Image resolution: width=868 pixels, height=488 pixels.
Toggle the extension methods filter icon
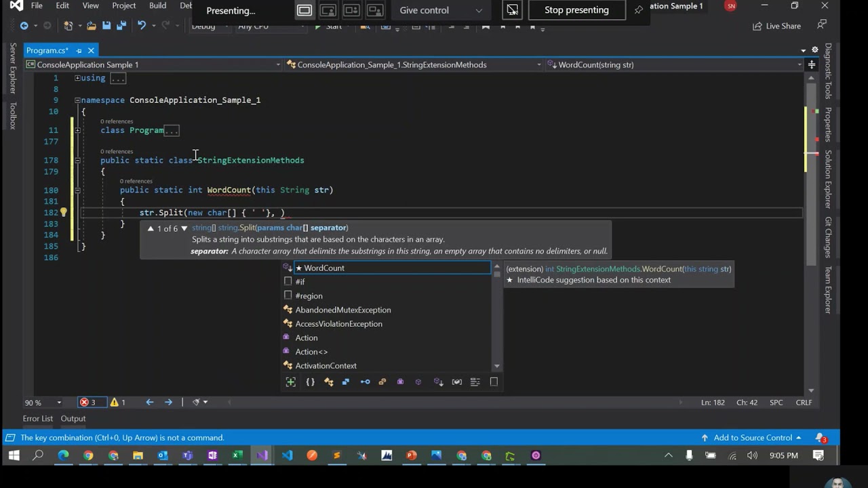pyautogui.click(x=438, y=382)
